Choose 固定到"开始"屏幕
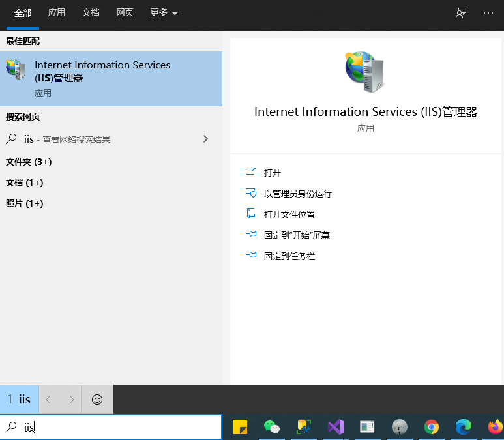 click(297, 235)
